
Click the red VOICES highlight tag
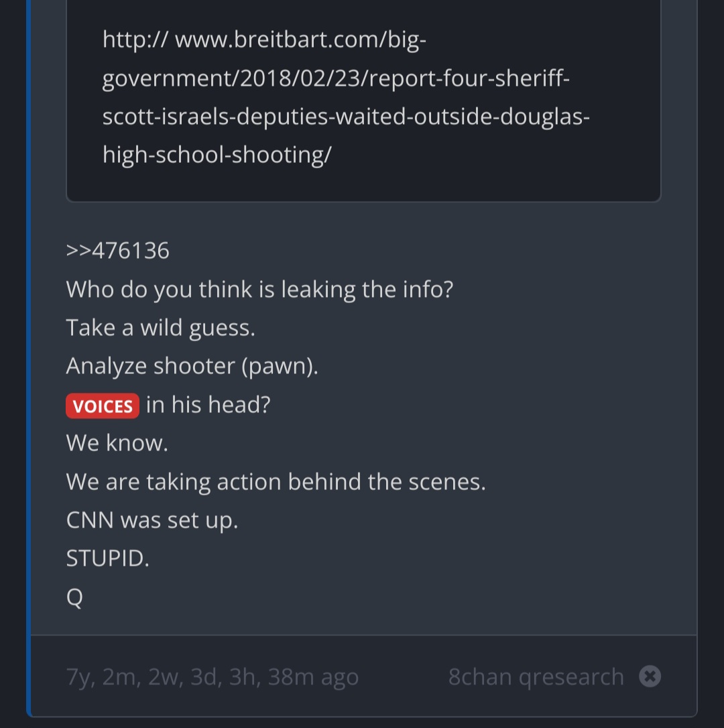[102, 406]
